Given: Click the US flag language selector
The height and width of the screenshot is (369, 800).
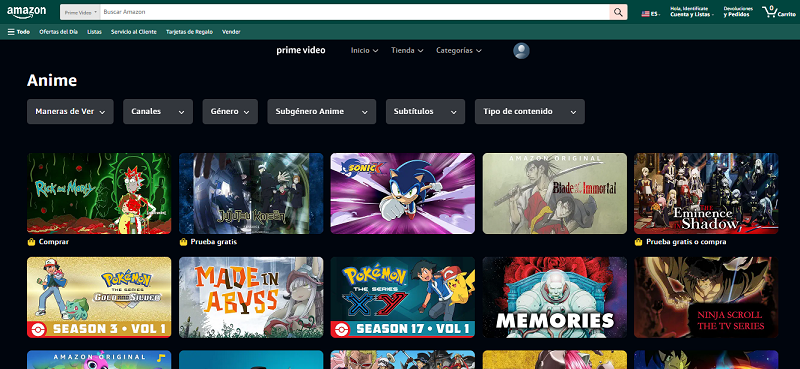Looking at the screenshot, I should tap(651, 14).
